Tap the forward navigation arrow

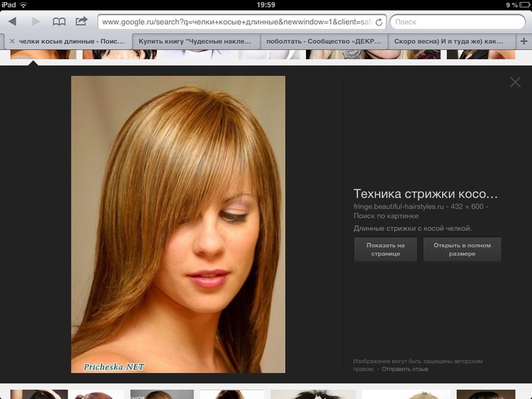[x=35, y=22]
